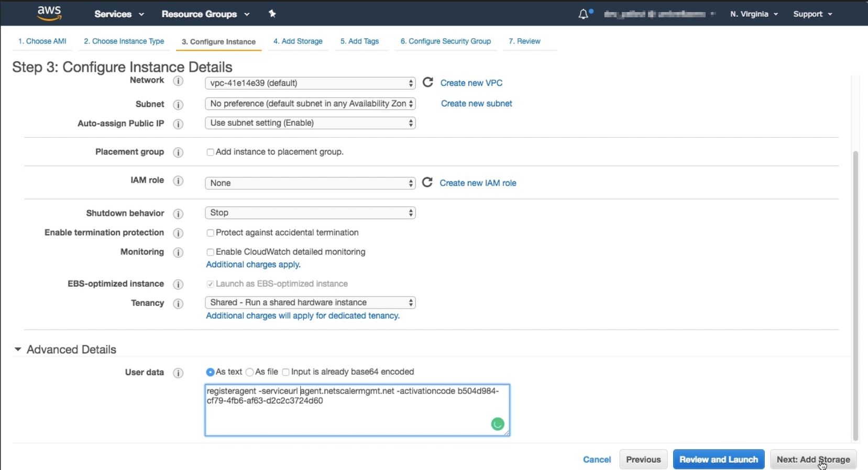Open the Auto-assign Public IP dropdown
Viewport: 868px width, 470px height.
coord(310,123)
